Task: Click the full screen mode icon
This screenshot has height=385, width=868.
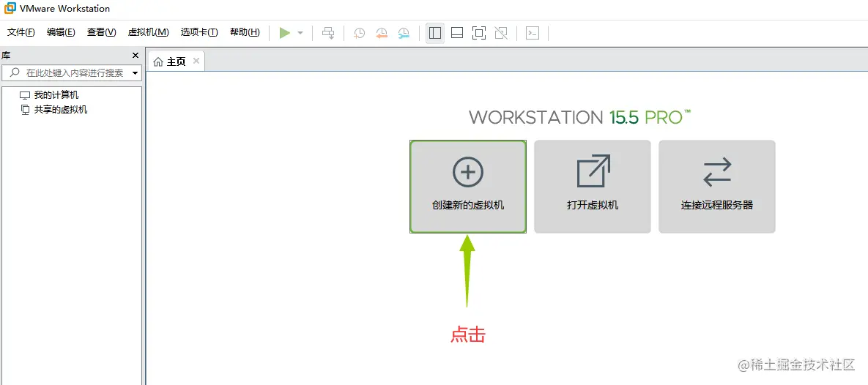Action: [x=479, y=33]
